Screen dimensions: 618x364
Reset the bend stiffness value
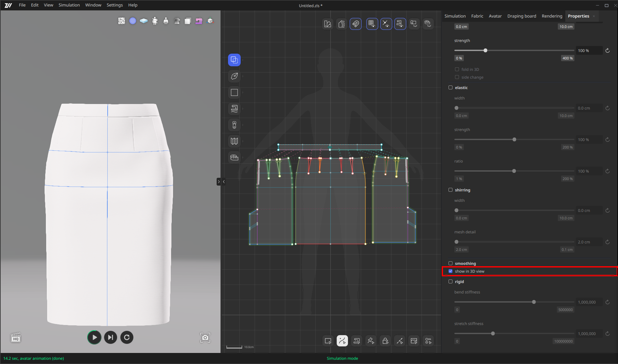(x=607, y=302)
